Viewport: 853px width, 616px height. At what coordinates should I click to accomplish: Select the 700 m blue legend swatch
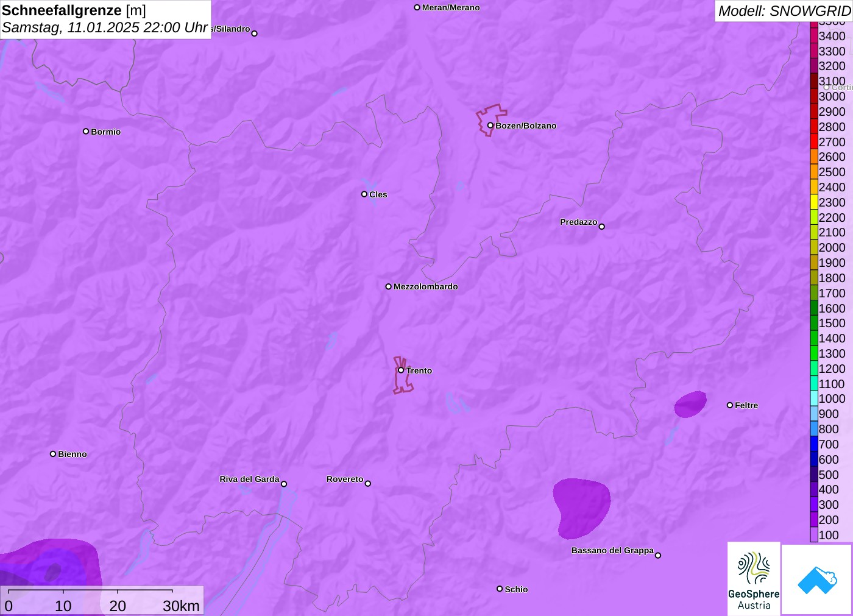[814, 444]
